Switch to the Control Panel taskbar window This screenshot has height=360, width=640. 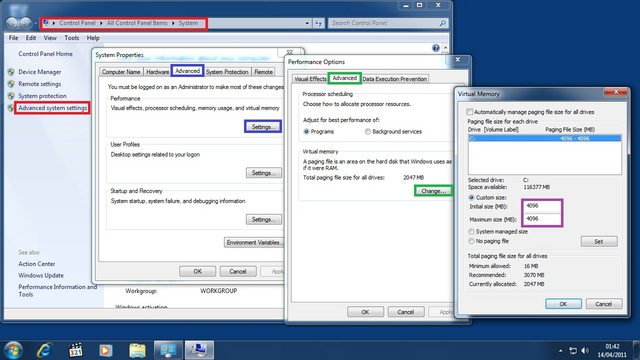[168, 350]
